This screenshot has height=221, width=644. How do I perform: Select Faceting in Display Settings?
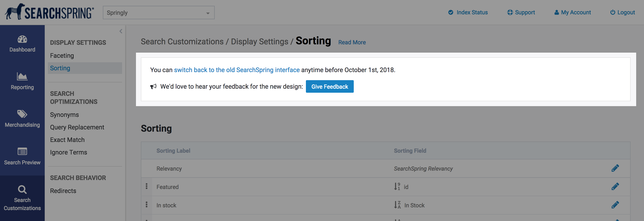62,56
